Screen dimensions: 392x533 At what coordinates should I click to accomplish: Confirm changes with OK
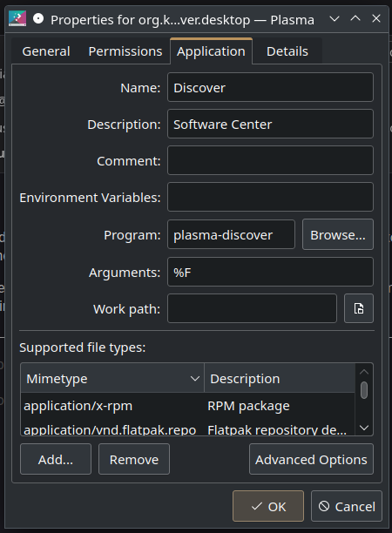click(268, 506)
